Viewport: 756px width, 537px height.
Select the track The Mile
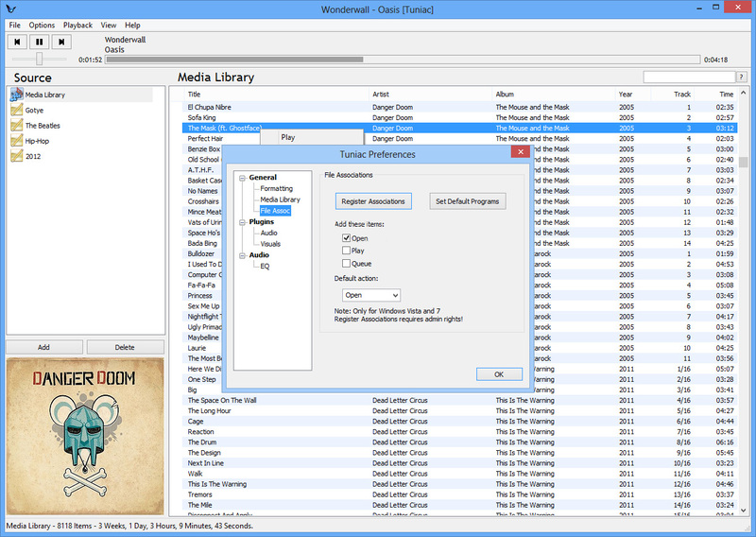[x=458, y=505]
